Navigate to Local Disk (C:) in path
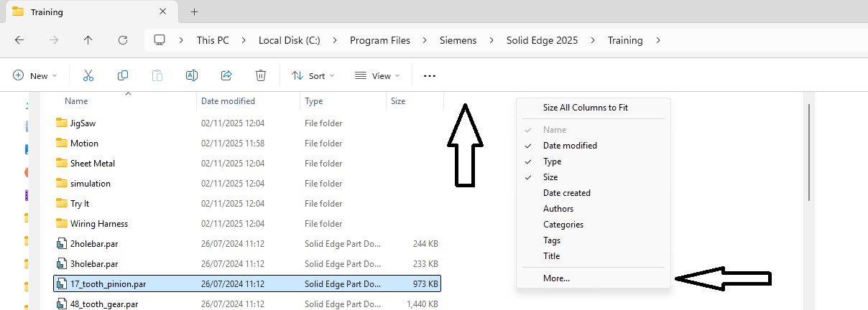868x310 pixels. 290,40
